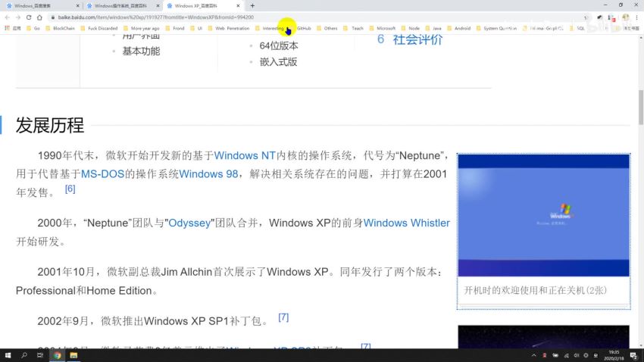The height and width of the screenshot is (362, 644).
Task: Click the browser Back arrow
Action: 8,17
